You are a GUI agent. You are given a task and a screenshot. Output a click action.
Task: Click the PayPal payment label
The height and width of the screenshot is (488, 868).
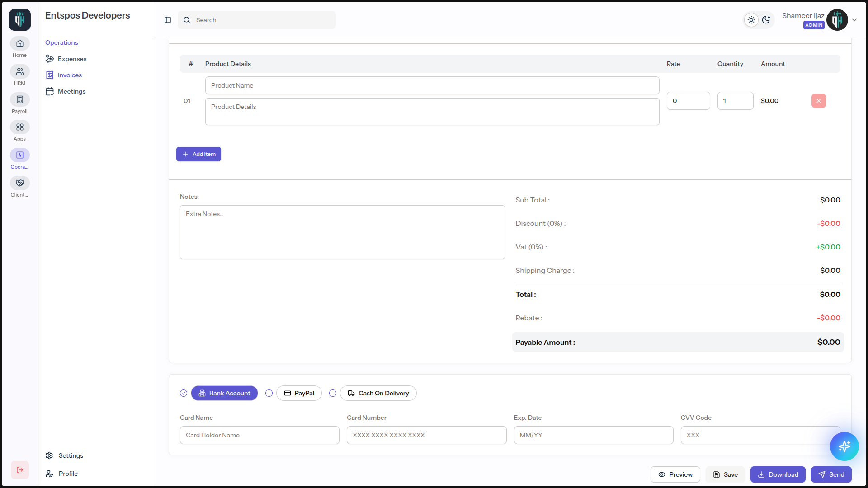tap(299, 393)
